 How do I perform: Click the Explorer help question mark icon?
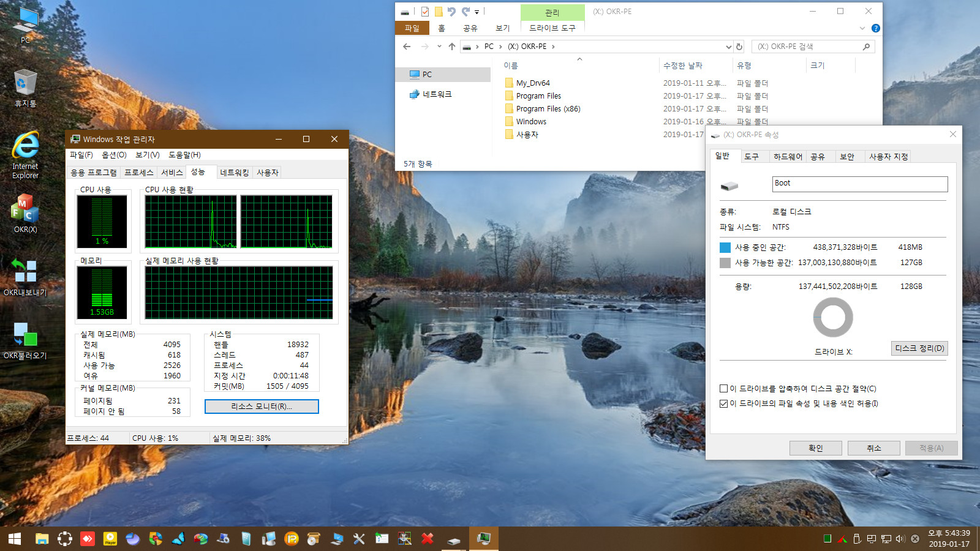click(876, 28)
